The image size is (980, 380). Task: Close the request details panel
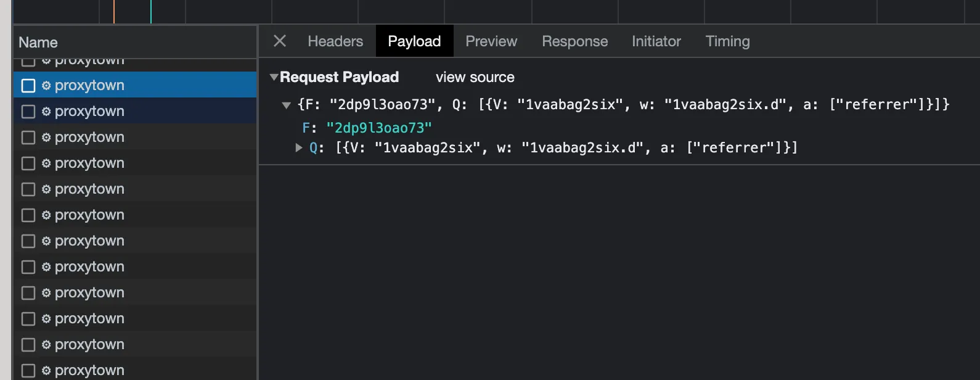[x=280, y=41]
